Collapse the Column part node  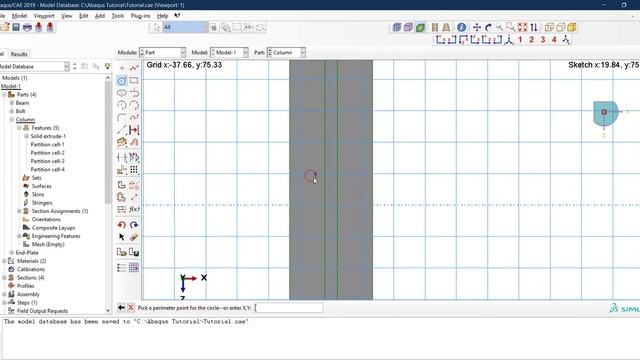(12, 120)
